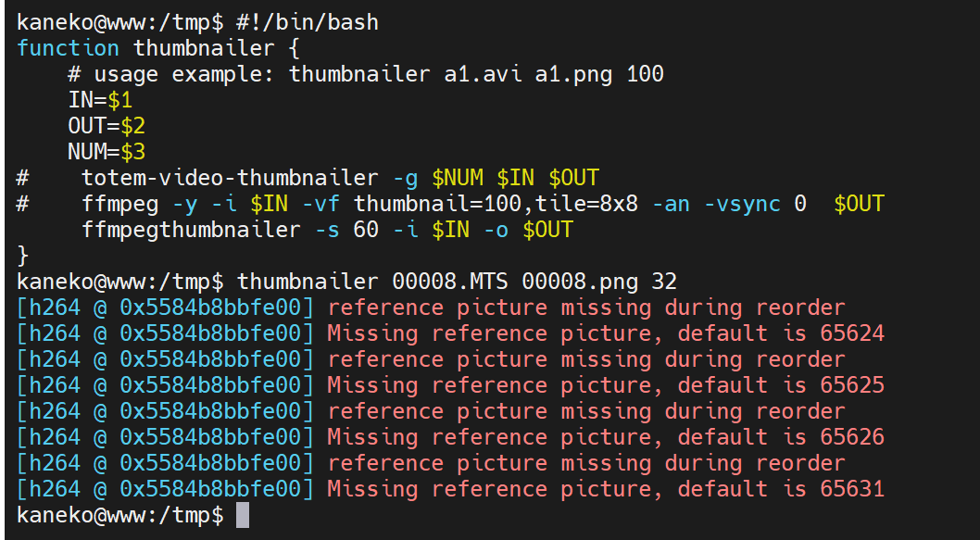
Task: Click '00008.MTS' file name in command
Action: click(x=449, y=282)
